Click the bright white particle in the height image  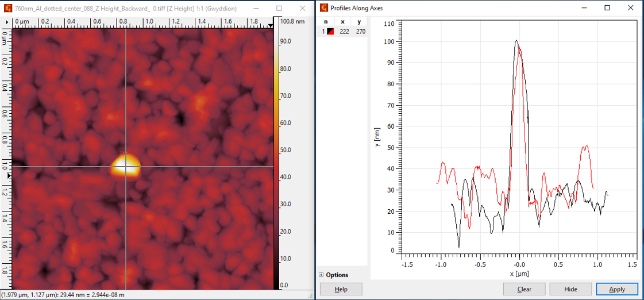[x=125, y=165]
